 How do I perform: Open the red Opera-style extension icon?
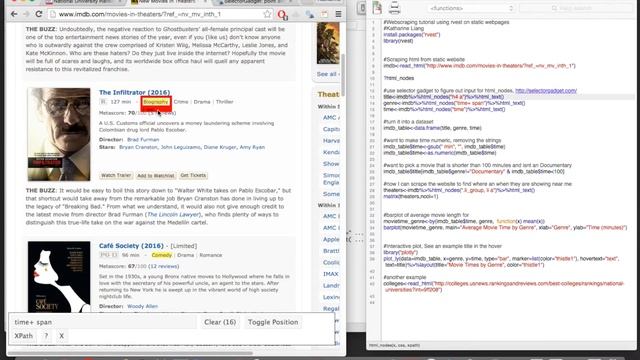tap(282, 15)
